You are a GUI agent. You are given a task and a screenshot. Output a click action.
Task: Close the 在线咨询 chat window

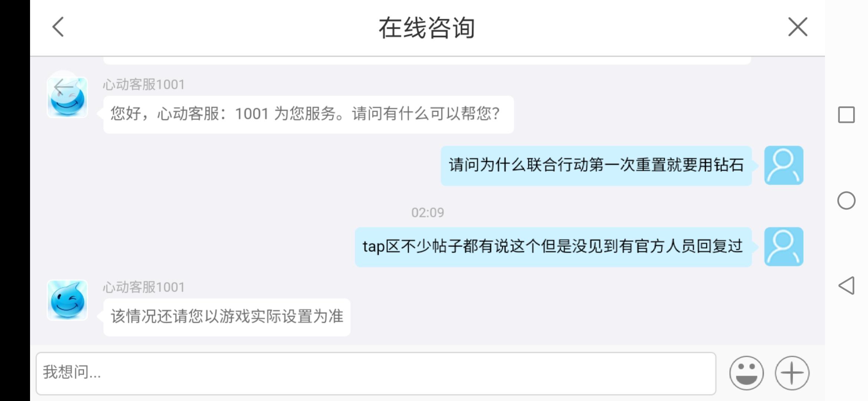pos(798,27)
